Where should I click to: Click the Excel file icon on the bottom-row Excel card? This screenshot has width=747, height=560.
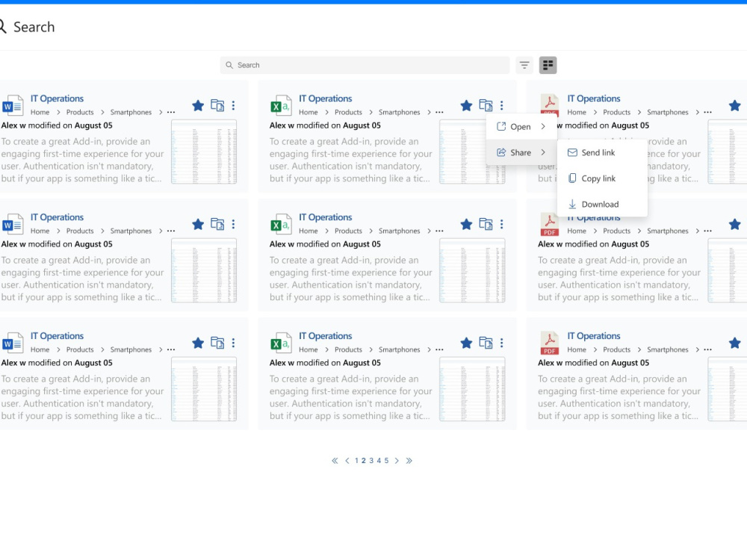[x=281, y=343]
